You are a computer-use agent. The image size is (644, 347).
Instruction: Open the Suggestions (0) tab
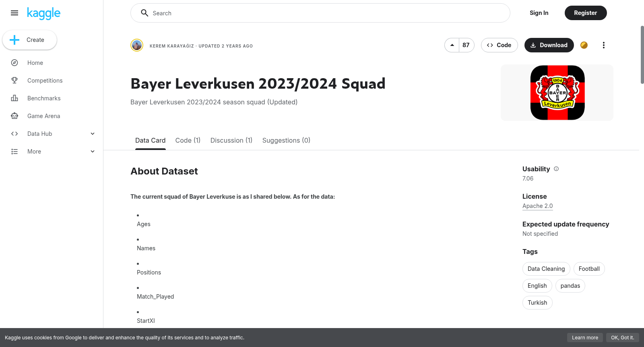[x=286, y=140]
